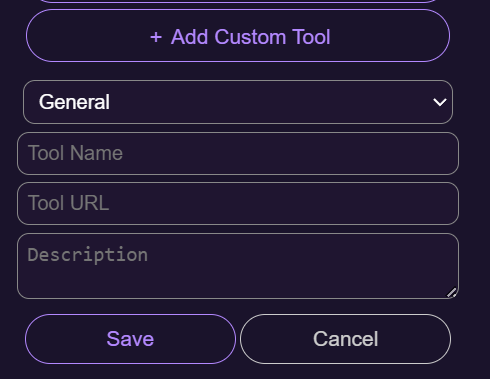Click the chevron arrow on the General dropdown
Image resolution: width=490 pixels, height=379 pixels.
[439, 102]
